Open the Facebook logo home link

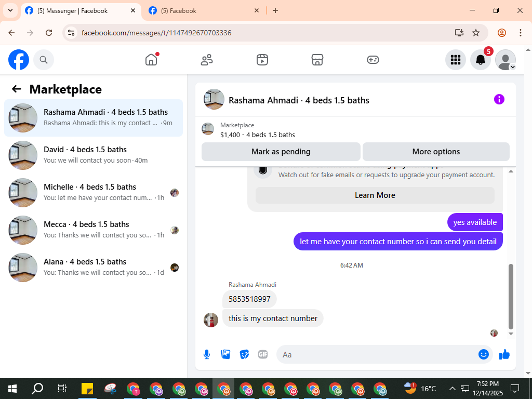click(x=19, y=60)
